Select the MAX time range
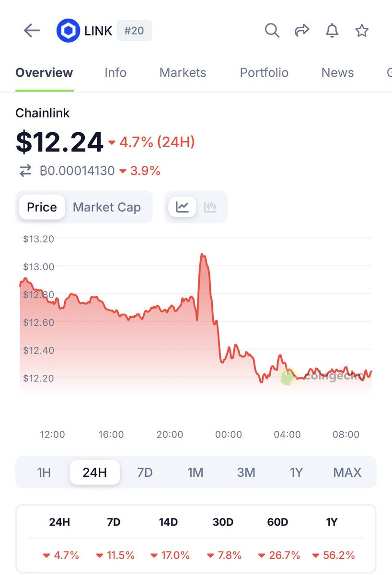This screenshot has height=575, width=392. [347, 472]
